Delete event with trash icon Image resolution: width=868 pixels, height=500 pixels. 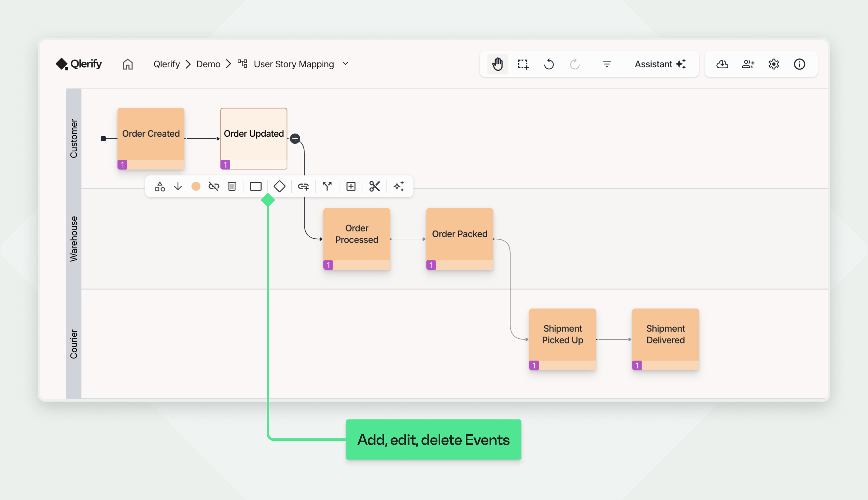[x=232, y=186]
